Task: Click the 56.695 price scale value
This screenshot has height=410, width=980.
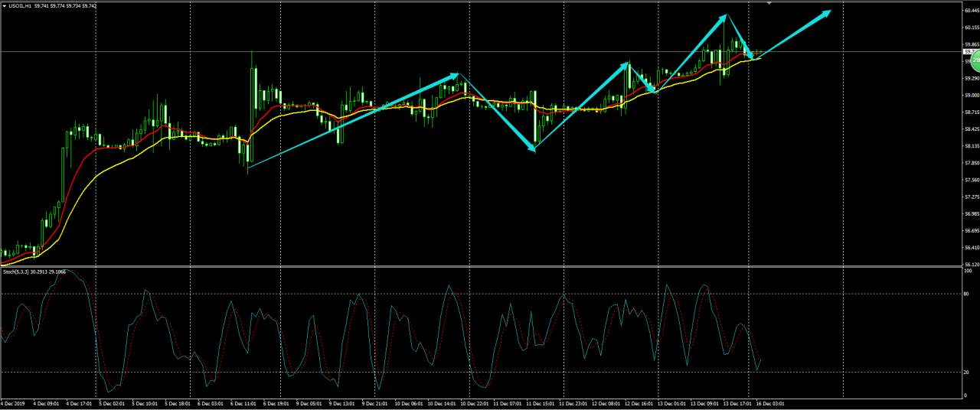Action: tap(972, 230)
